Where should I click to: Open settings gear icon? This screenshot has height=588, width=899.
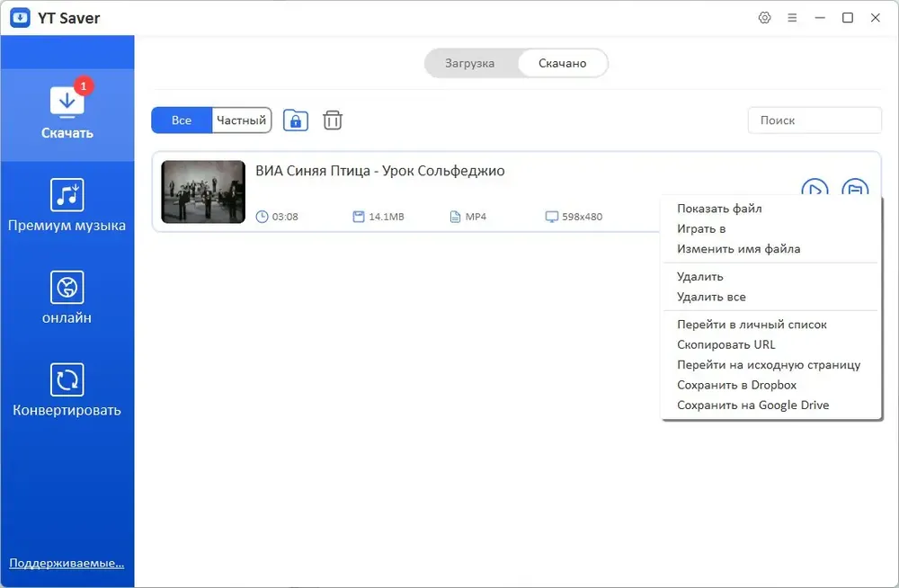click(x=764, y=18)
